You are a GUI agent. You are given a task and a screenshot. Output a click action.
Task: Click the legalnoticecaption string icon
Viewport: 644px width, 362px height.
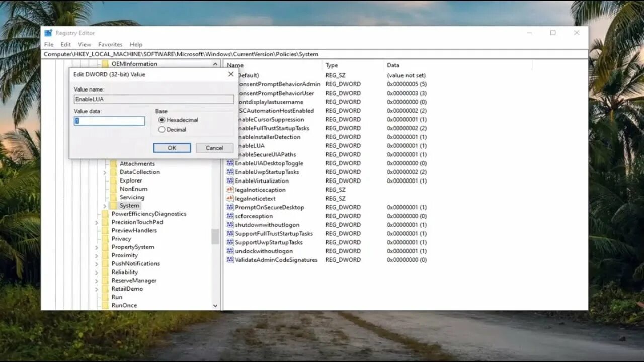pyautogui.click(x=230, y=190)
